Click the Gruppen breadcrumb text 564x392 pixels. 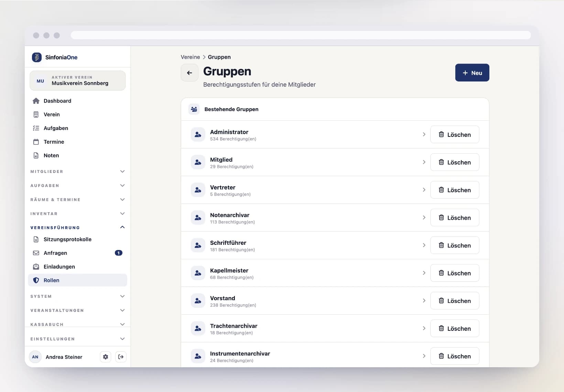click(x=219, y=57)
